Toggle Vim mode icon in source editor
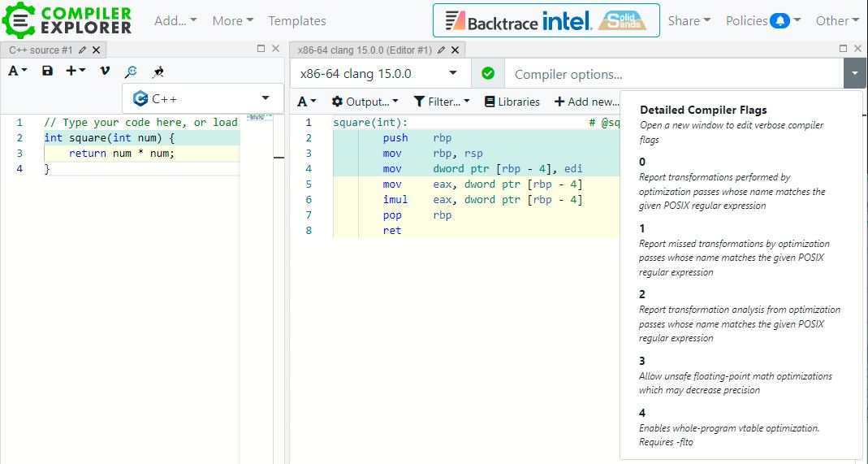The width and height of the screenshot is (868, 464). click(105, 71)
